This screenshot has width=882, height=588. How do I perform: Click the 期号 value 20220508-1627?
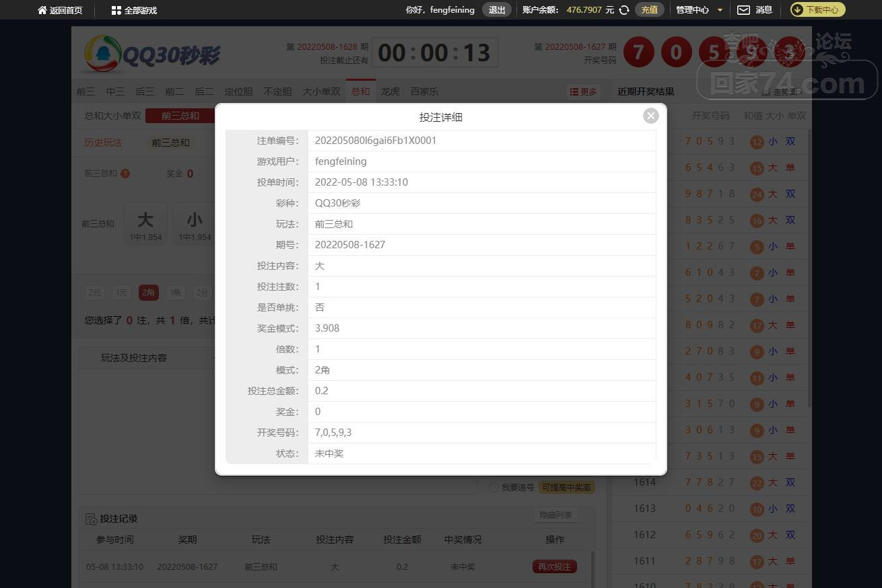[350, 245]
